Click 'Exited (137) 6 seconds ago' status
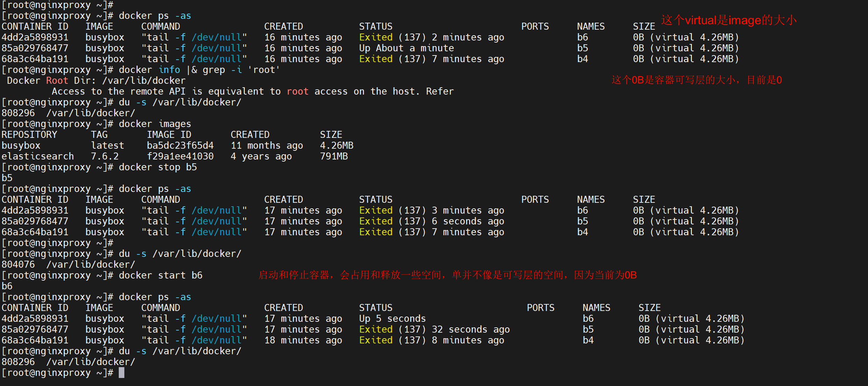Viewport: 868px width, 386px height. [x=431, y=221]
